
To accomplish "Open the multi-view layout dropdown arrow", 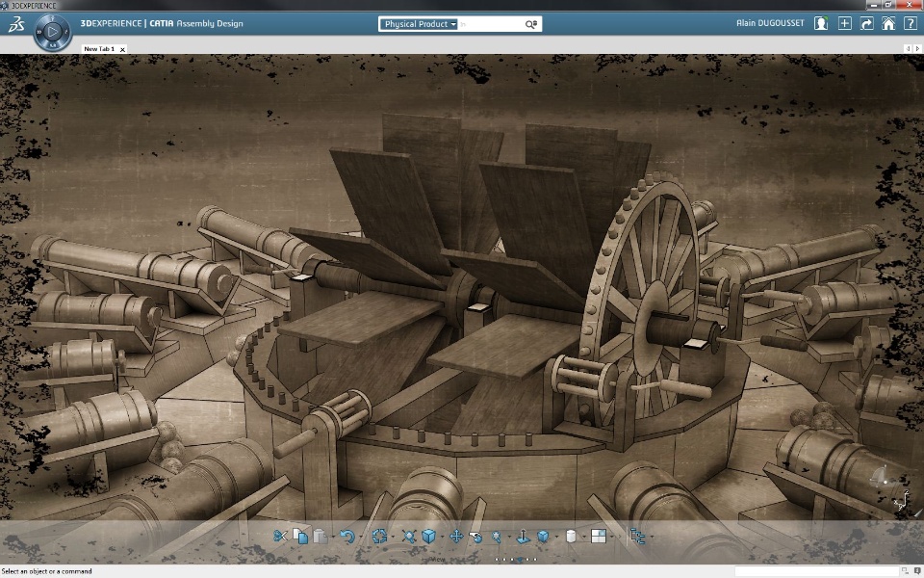I will [x=612, y=537].
